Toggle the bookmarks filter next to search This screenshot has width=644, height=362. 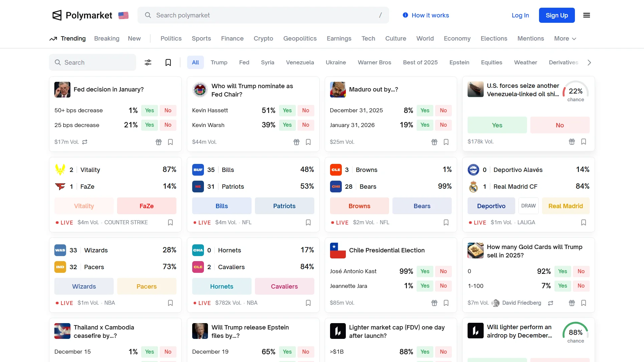(x=168, y=63)
